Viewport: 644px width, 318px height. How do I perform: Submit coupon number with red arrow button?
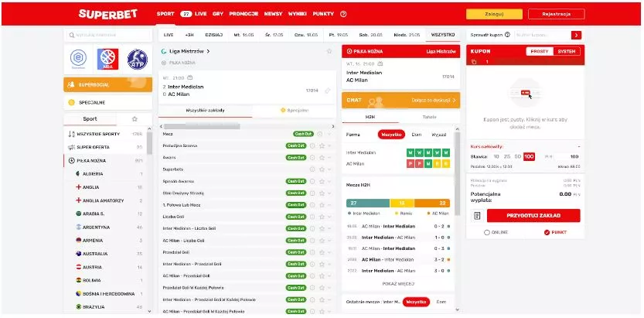point(576,36)
